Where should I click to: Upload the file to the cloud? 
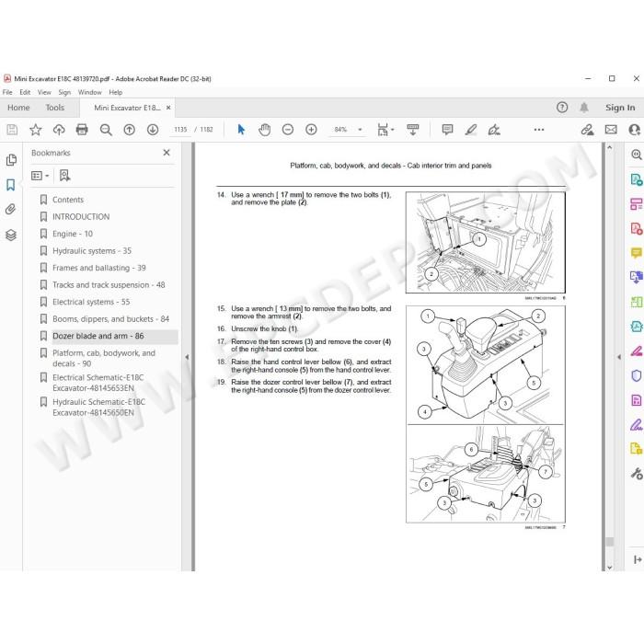[x=59, y=130]
